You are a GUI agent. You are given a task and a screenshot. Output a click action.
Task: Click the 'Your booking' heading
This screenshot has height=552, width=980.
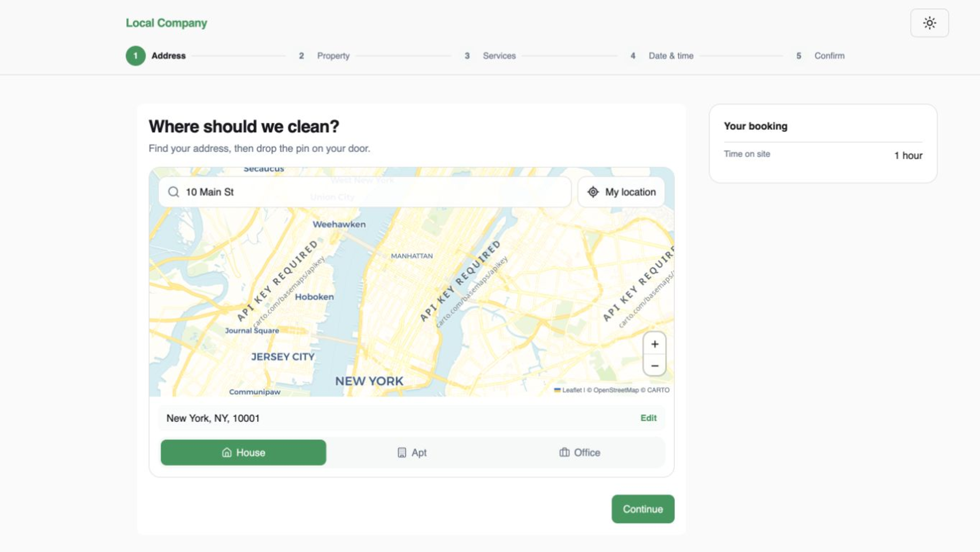755,126
